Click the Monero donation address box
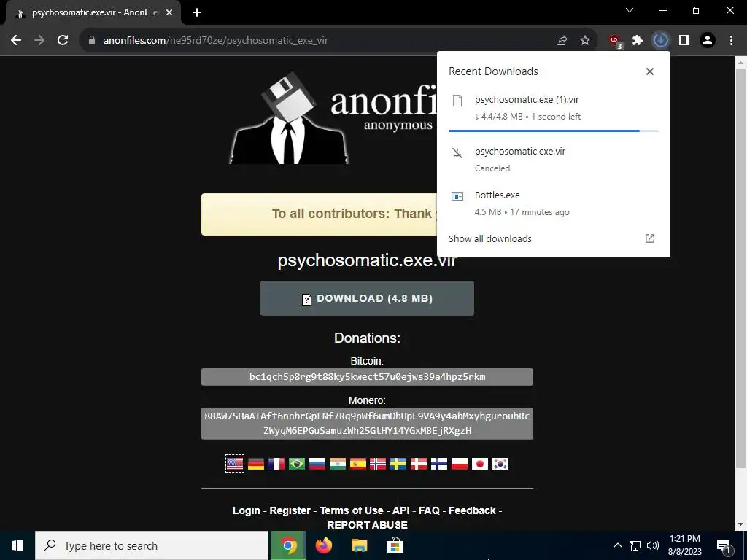 pos(367,424)
